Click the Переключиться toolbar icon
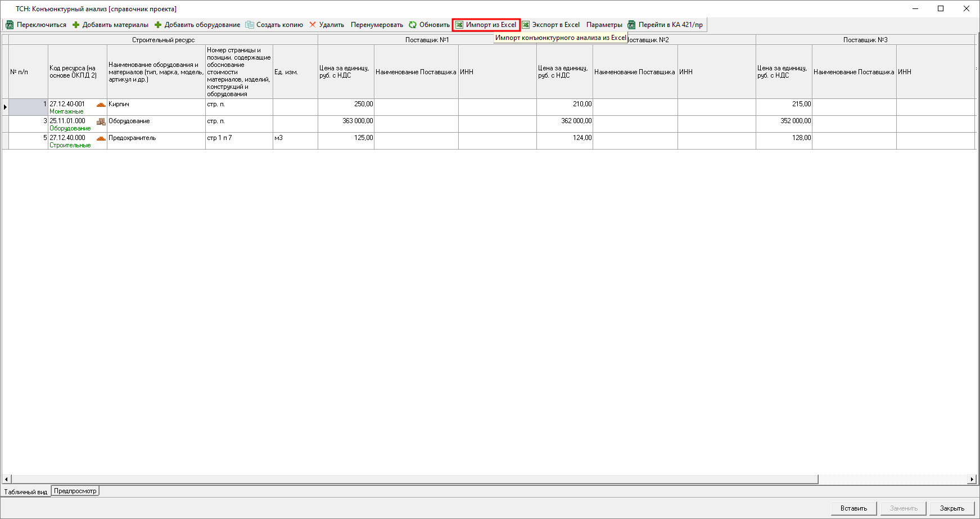Image resolution: width=980 pixels, height=519 pixels. 10,25
